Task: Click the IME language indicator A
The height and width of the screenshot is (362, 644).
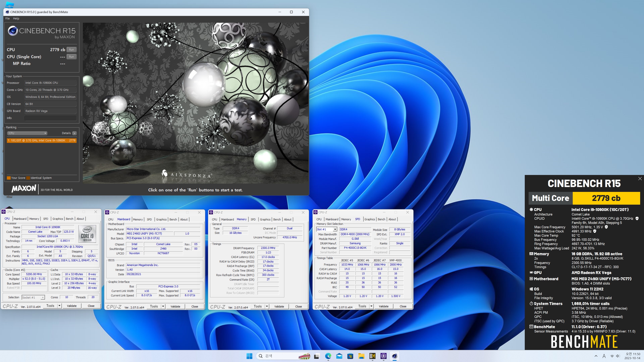Action: pos(604,356)
